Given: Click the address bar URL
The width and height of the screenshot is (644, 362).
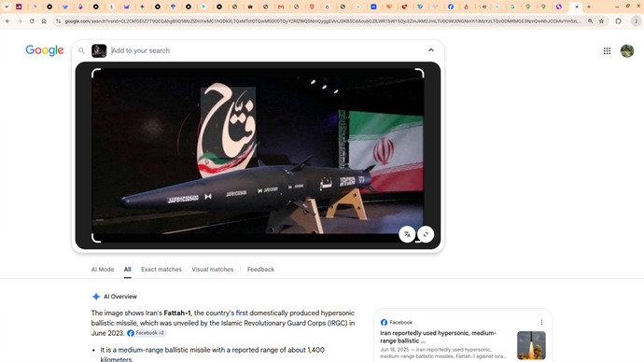Looking at the screenshot, I should point(323,21).
